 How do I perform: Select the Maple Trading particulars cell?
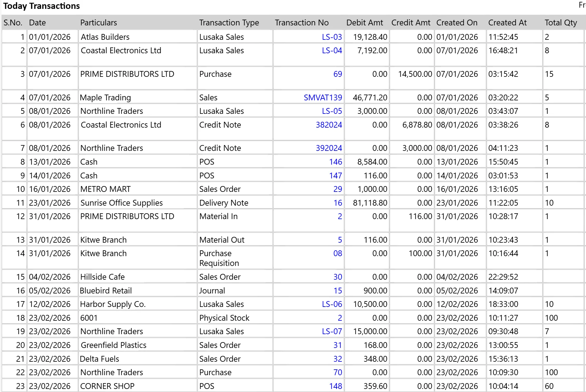click(137, 98)
